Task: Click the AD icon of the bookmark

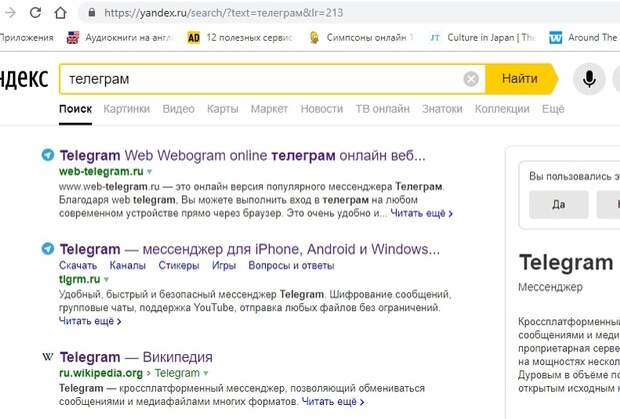Action: [x=193, y=38]
